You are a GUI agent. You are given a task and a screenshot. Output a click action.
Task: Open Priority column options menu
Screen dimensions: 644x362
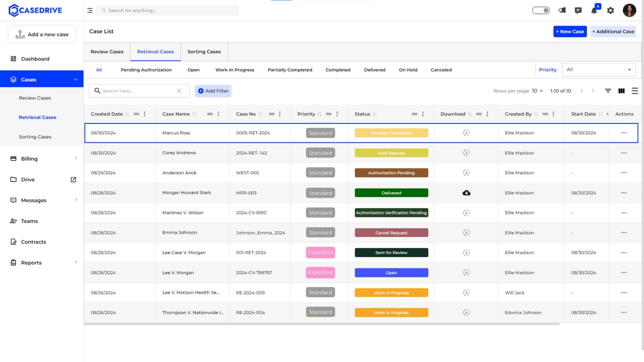tap(337, 114)
